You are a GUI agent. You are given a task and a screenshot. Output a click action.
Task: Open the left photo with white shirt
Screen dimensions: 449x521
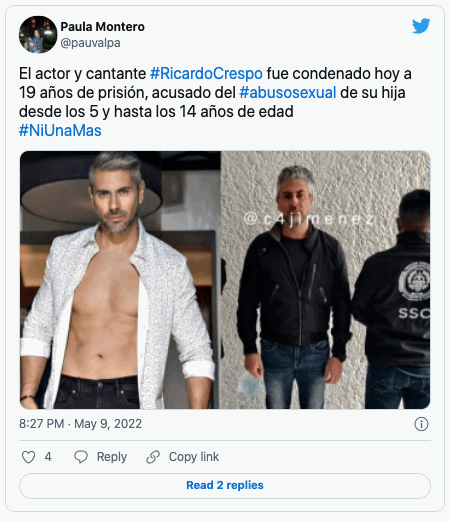(x=120, y=280)
